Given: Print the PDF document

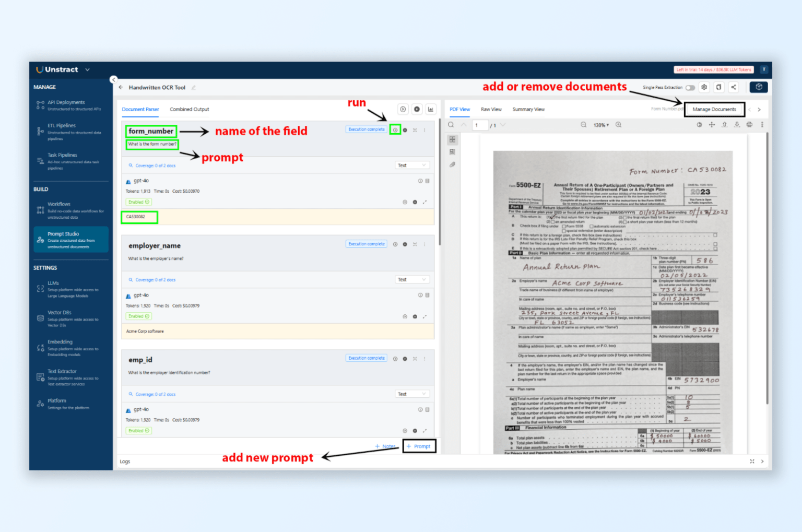Looking at the screenshot, I should tap(749, 125).
